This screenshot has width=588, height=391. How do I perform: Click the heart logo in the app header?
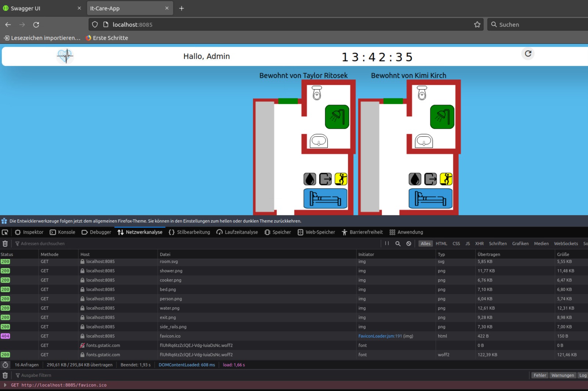coord(65,56)
